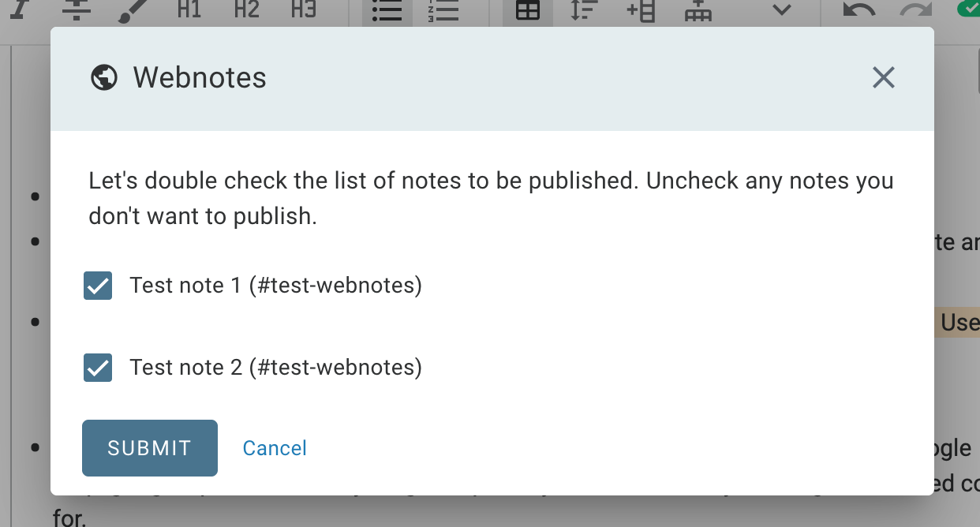
Task: Apply Heading 1 formatting
Action: [x=189, y=10]
